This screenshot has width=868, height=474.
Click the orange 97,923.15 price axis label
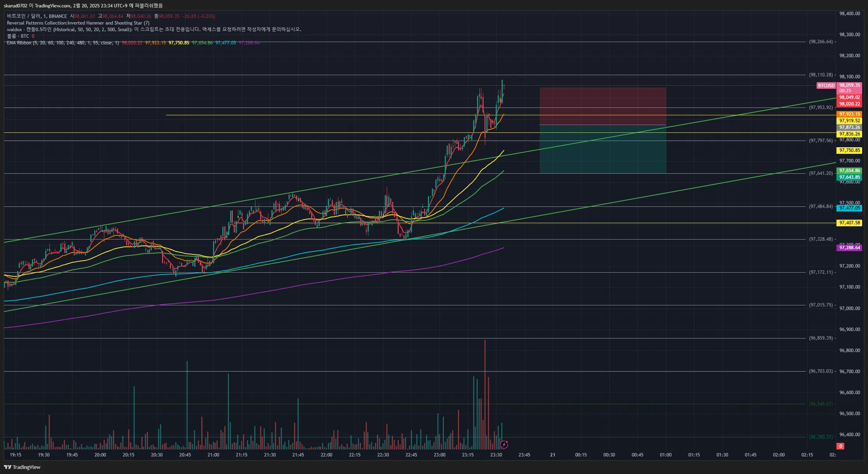point(850,114)
